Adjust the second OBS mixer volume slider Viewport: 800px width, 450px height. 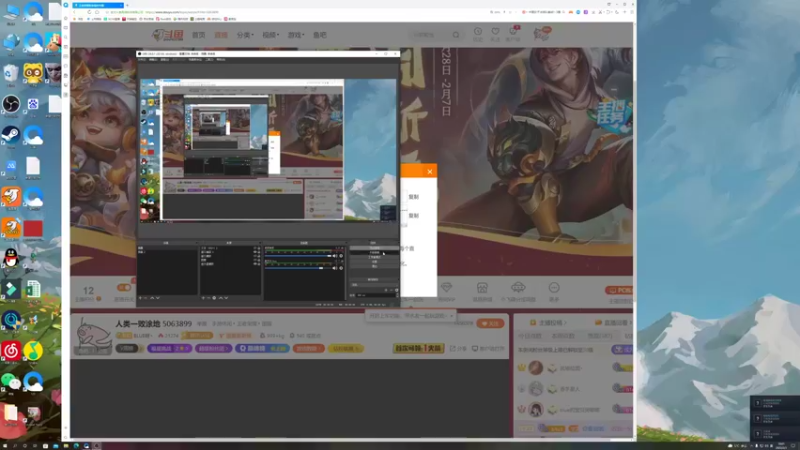pyautogui.click(x=298, y=268)
